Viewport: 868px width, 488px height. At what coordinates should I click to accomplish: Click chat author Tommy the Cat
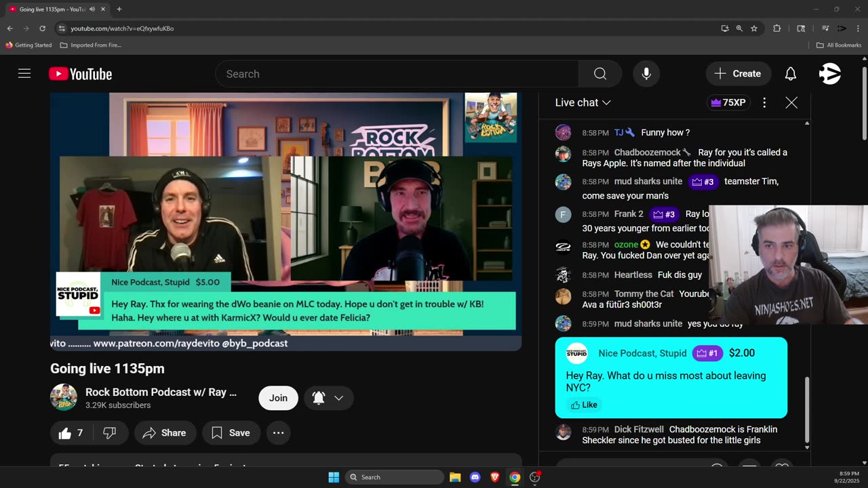coord(644,294)
